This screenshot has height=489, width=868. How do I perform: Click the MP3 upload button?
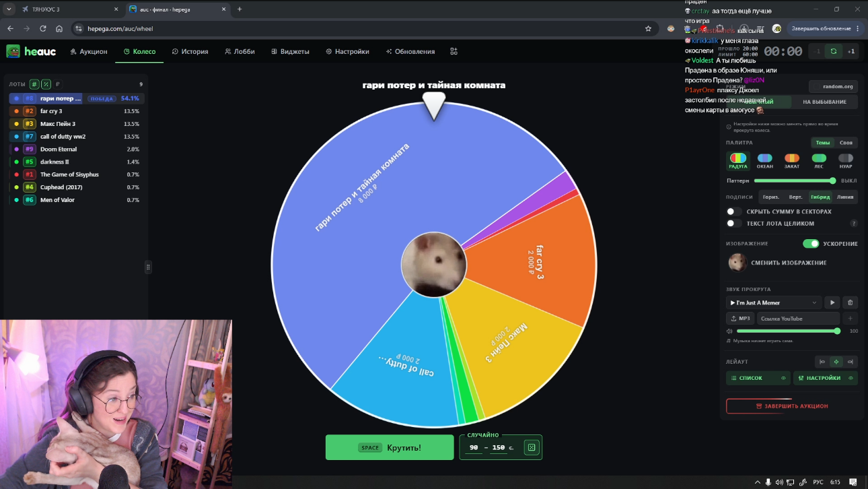coord(740,319)
